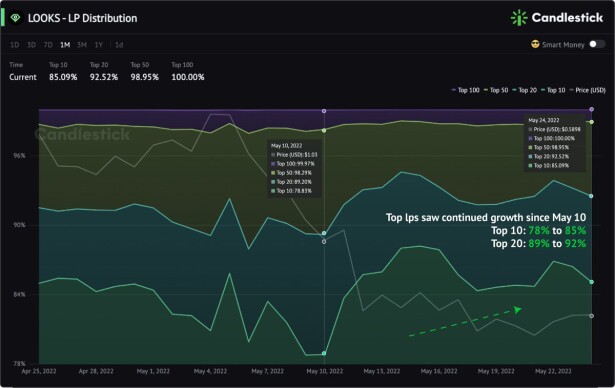Click the Top 20 value 92.52%

104,77
